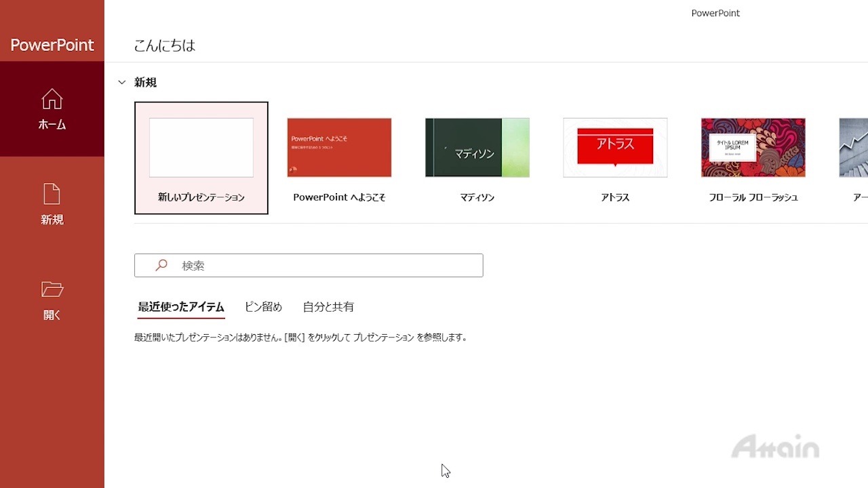Click the Home house icon in sidebar
Screen dimensions: 868x488
click(52, 99)
